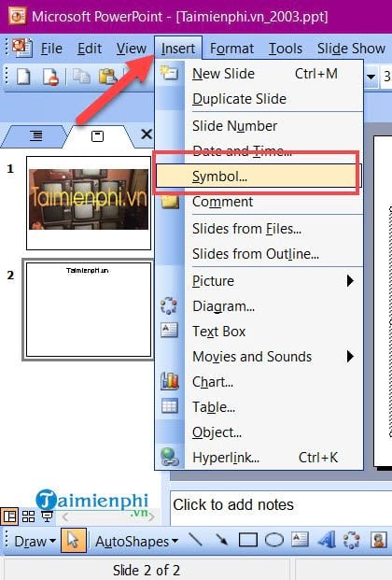Click the Text Box icon in Insert menu

pos(169,330)
